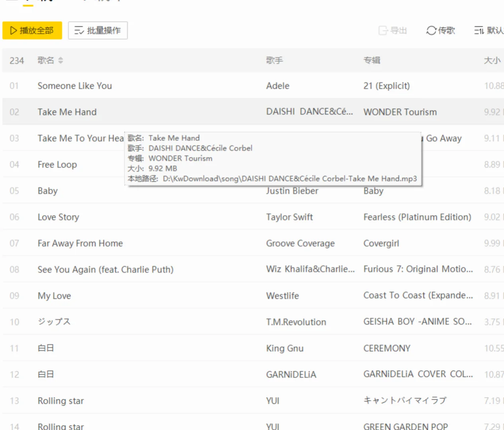The width and height of the screenshot is (504, 430).
Task: Open artist Taylor Swift
Action: (x=289, y=217)
